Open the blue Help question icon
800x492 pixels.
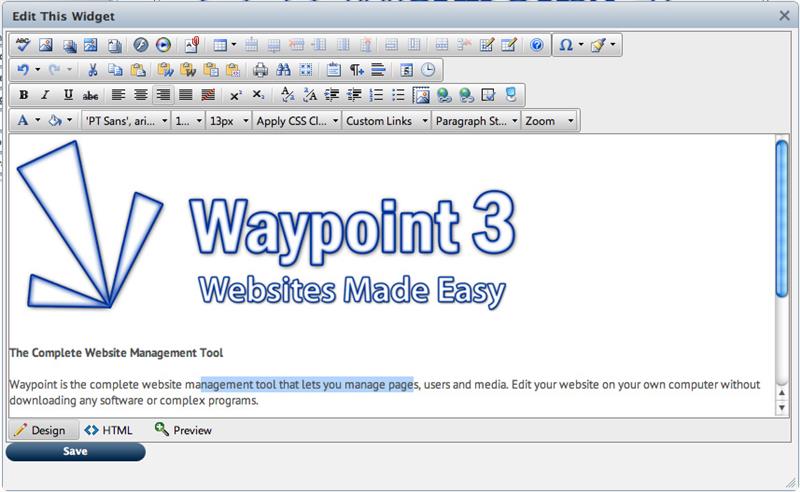pyautogui.click(x=537, y=45)
